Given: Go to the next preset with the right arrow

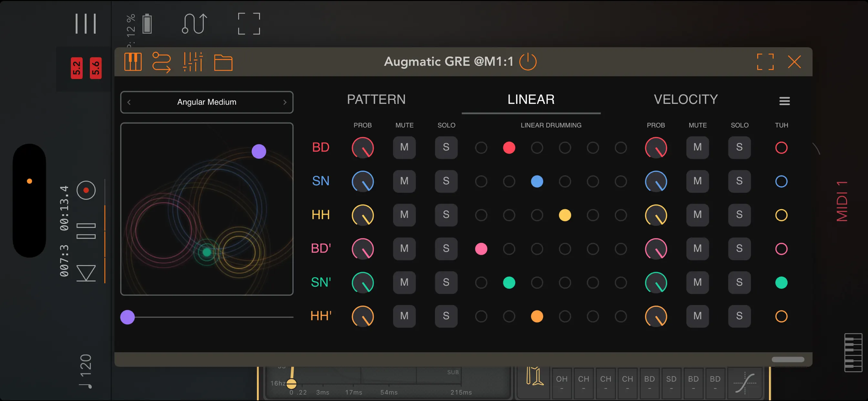Looking at the screenshot, I should [x=285, y=102].
